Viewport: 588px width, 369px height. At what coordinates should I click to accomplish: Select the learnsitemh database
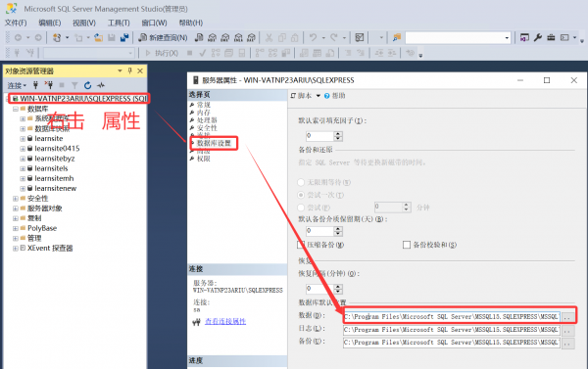[x=54, y=178]
